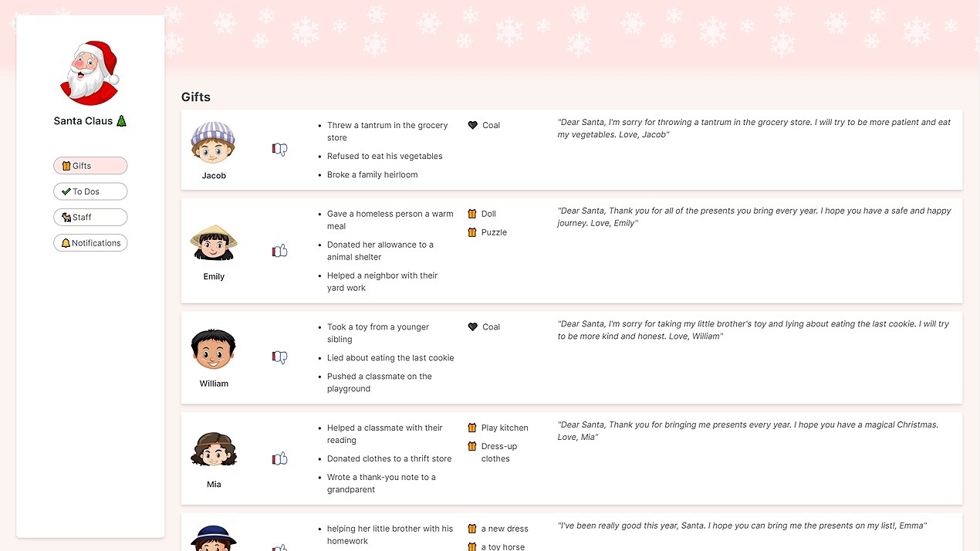Click the gift icon beside 'a toy horse'

tap(471, 546)
